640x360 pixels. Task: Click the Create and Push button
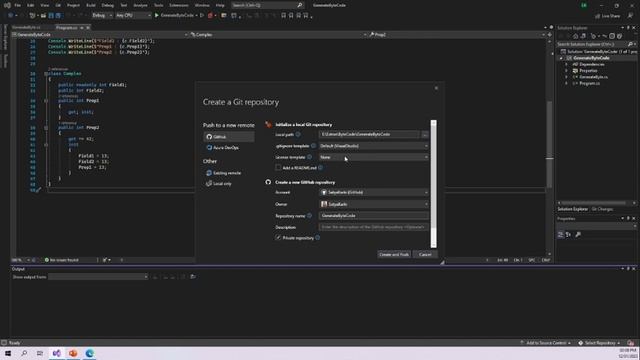[x=394, y=254]
